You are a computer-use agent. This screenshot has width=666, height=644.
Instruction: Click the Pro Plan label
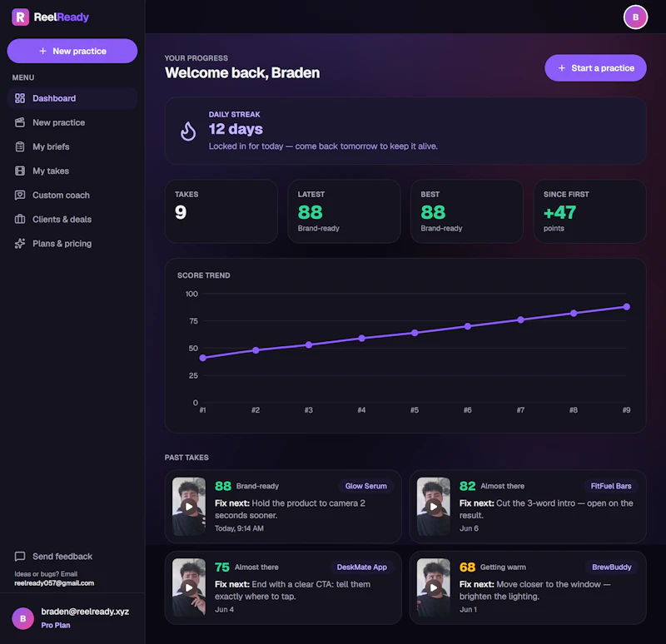(x=56, y=625)
